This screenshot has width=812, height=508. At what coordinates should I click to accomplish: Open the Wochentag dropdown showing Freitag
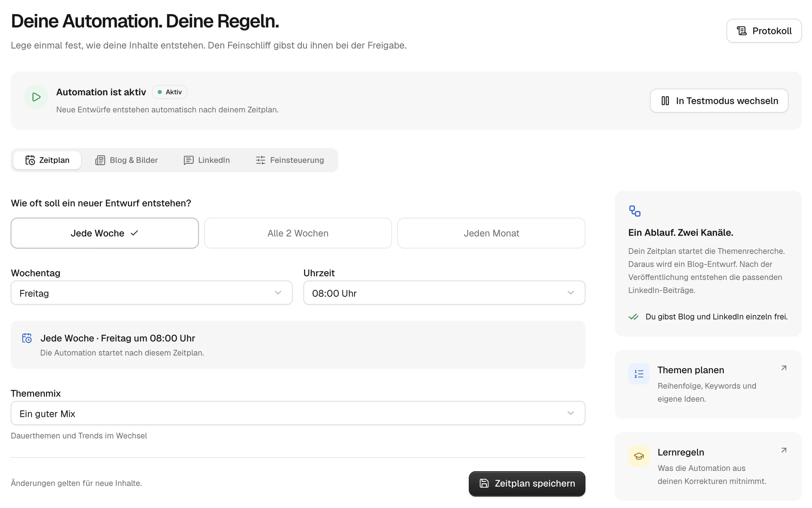coord(152,293)
